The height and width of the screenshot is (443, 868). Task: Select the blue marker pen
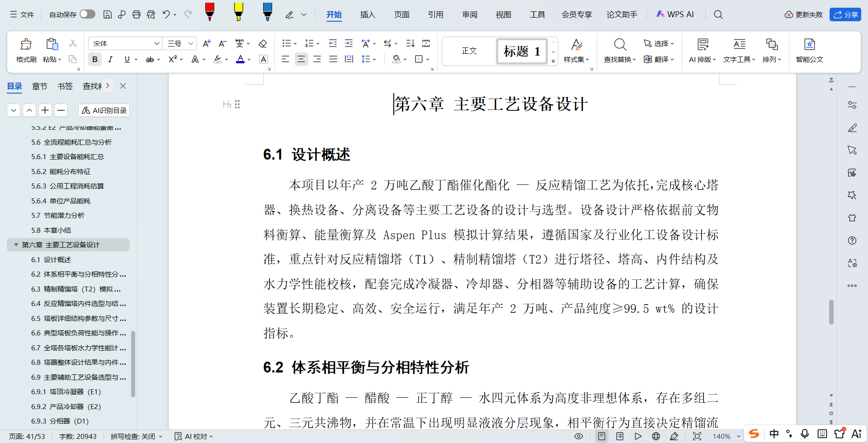coord(268,12)
